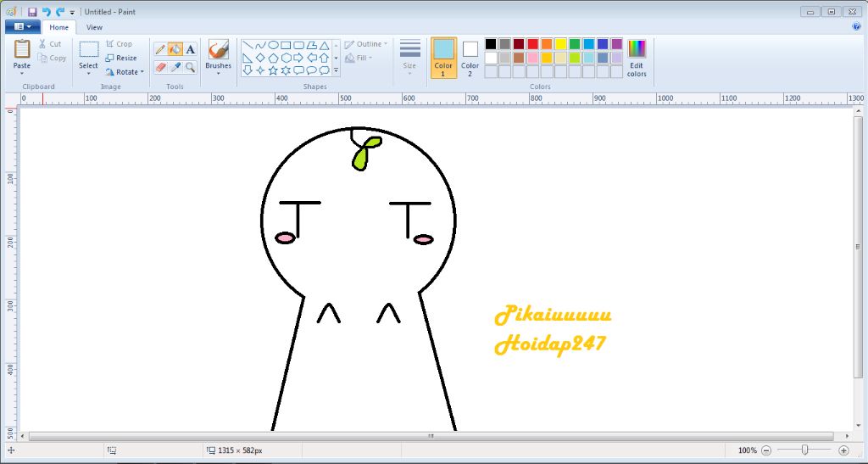Click the Crop button

pyautogui.click(x=119, y=44)
